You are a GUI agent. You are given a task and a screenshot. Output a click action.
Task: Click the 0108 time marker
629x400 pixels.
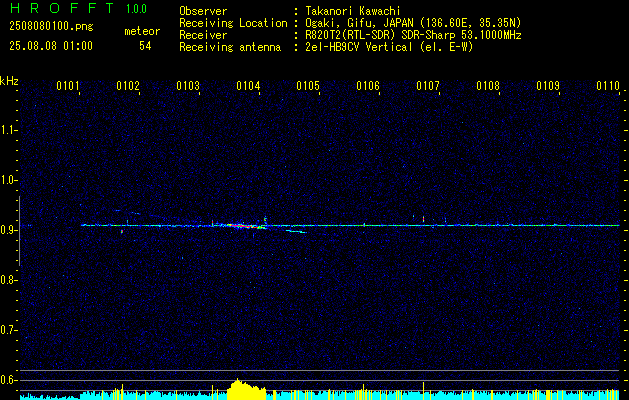488,86
